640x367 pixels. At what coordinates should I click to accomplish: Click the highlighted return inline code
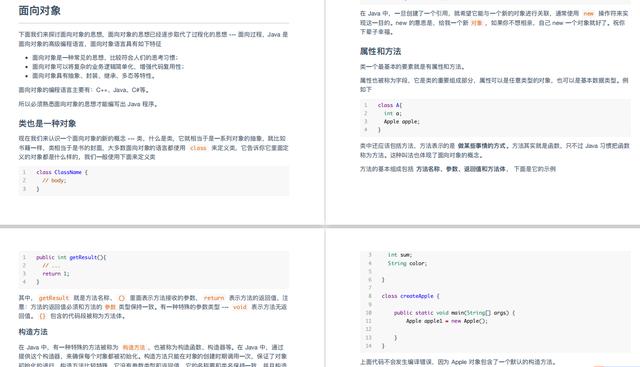pos(214,298)
